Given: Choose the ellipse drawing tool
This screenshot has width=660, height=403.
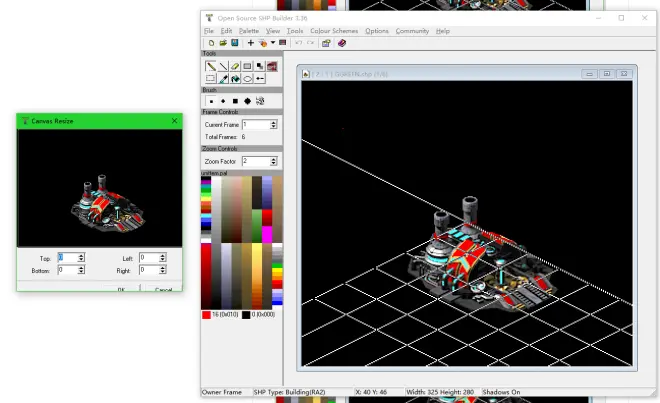Looking at the screenshot, I should (x=248, y=79).
